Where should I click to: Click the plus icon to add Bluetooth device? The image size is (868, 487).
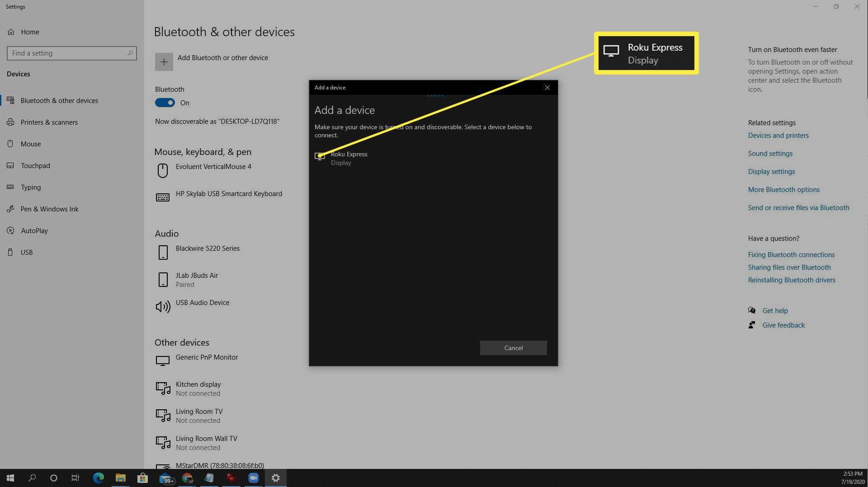164,62
